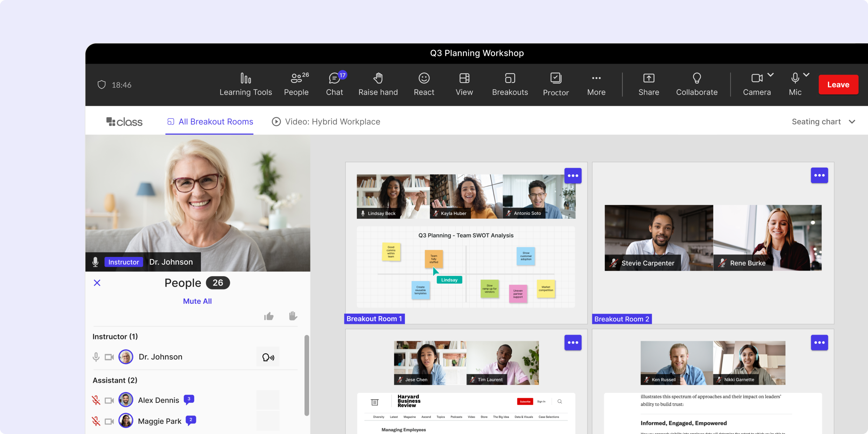The image size is (868, 434).
Task: Start screen Share
Action: pyautogui.click(x=649, y=83)
